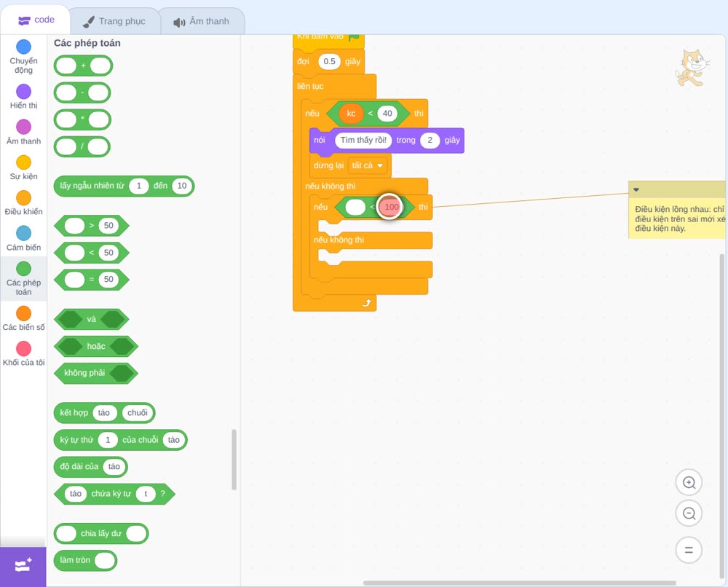
Task: Click the equals 50 block in palette
Action: tap(92, 280)
